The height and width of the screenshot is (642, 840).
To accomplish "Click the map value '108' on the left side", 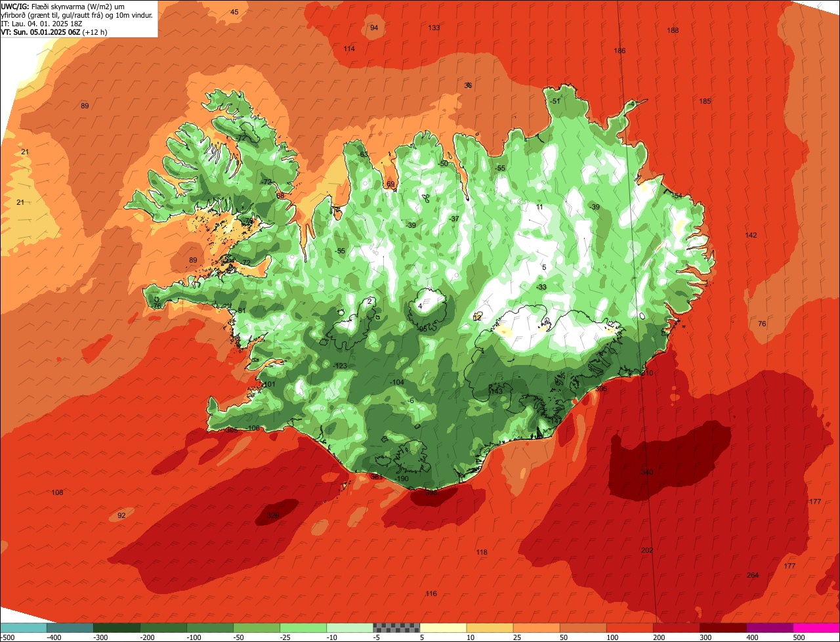I will 57,493.
